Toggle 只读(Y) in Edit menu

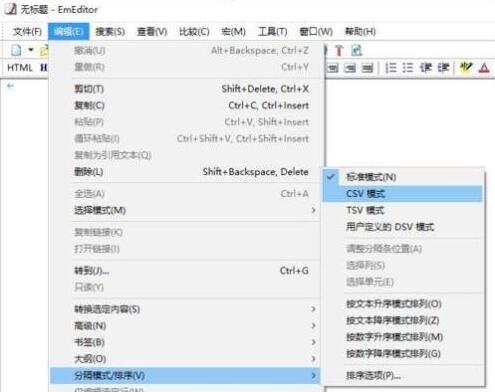click(185, 287)
